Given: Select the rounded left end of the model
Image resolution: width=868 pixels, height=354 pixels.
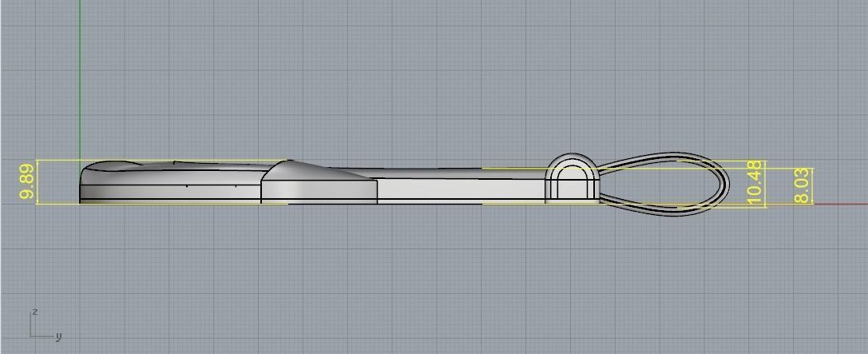Looking at the screenshot, I should [170, 182].
